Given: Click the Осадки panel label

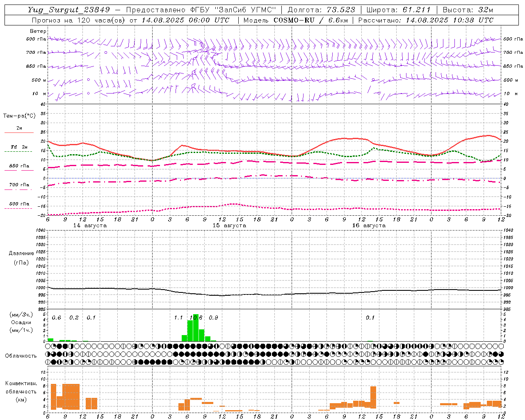Looking at the screenshot, I should tap(21, 322).
